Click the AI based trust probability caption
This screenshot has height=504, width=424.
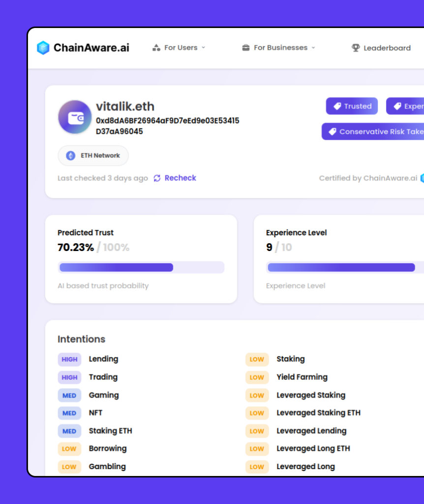[x=103, y=286]
